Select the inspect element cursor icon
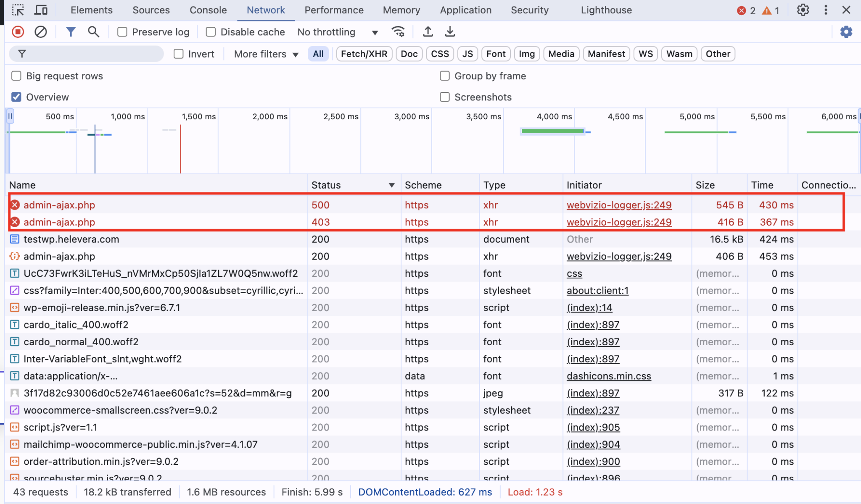 pos(18,10)
